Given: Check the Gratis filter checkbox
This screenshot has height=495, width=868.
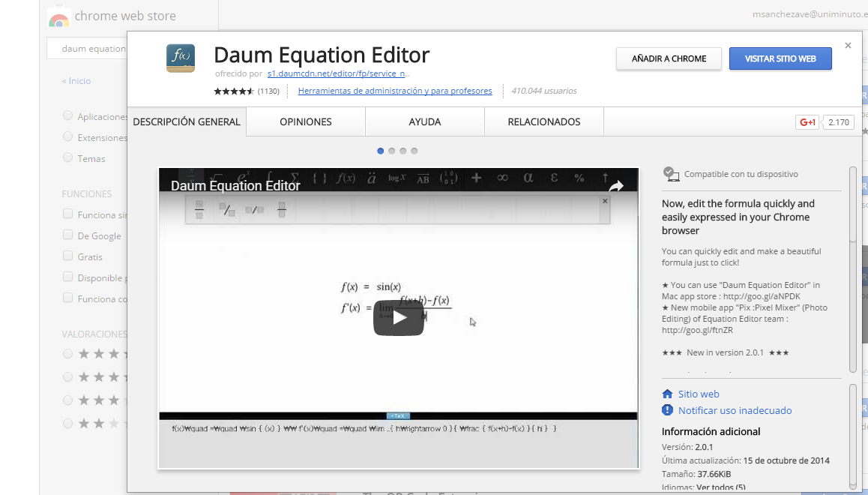Looking at the screenshot, I should tap(68, 256).
